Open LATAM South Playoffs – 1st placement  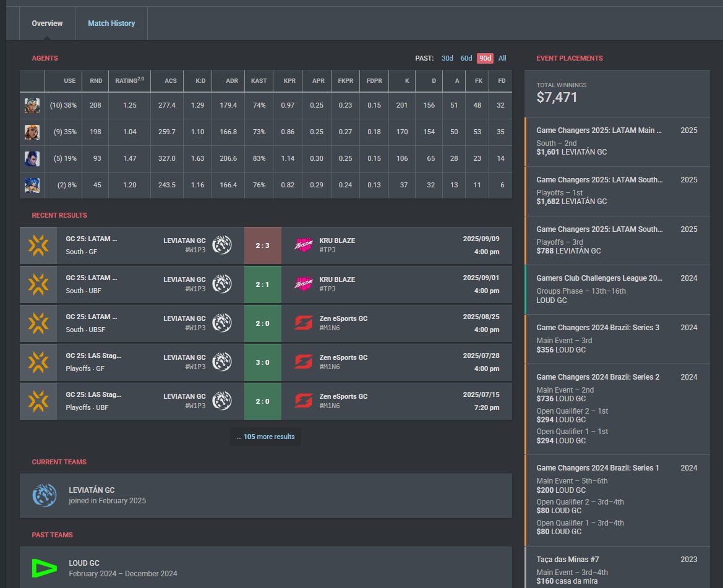point(617,191)
